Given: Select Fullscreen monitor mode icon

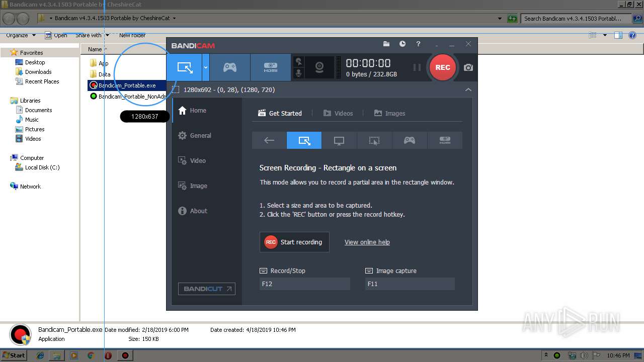Looking at the screenshot, I should click(x=339, y=141).
